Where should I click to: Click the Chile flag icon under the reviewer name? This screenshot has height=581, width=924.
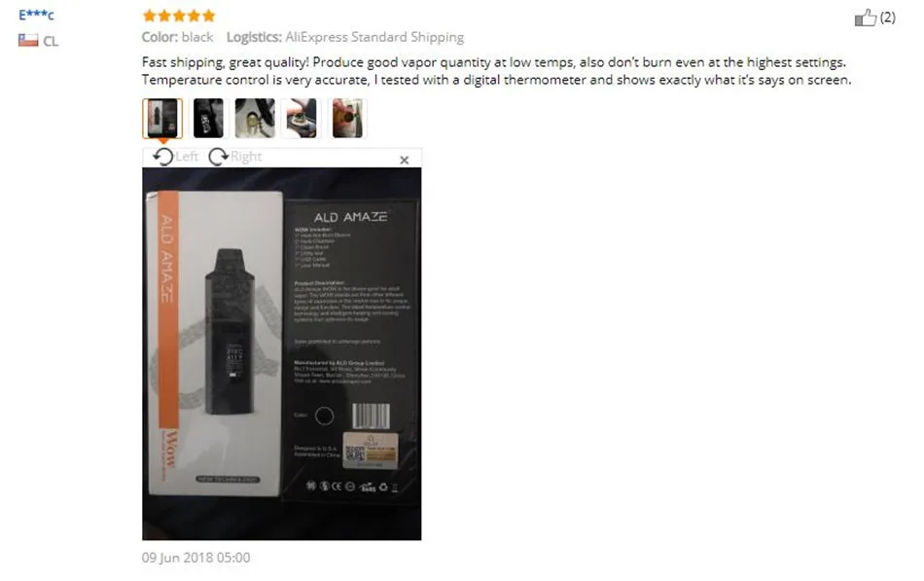[x=28, y=41]
